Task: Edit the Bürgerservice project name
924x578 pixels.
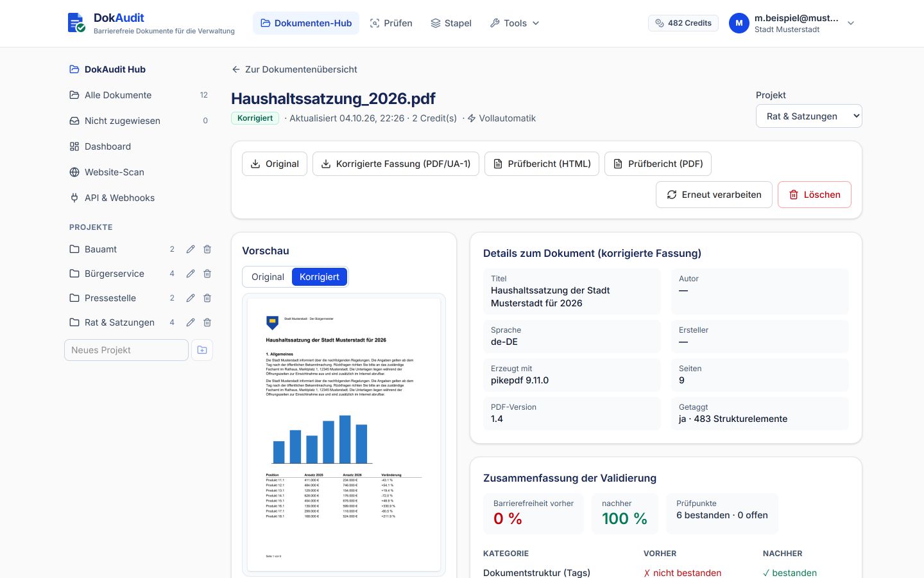Action: 191,274
